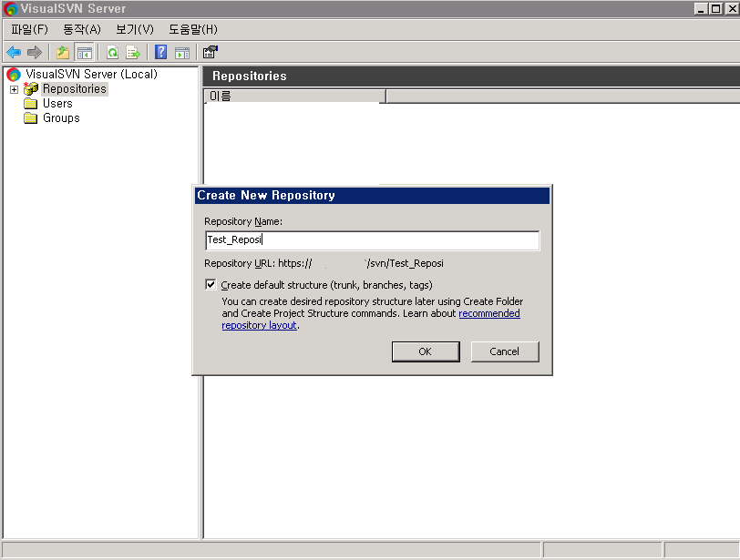Click Cancel in Create New Repository dialog
The image size is (740, 560).
tap(505, 351)
